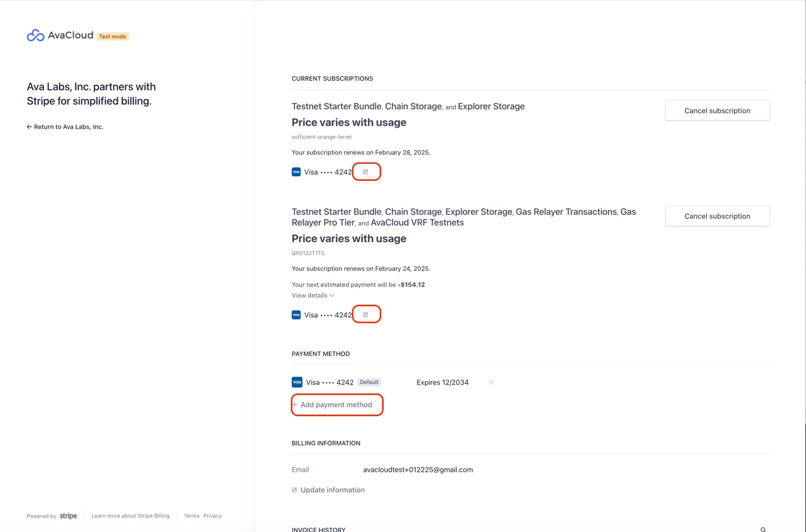Open the Privacy link in footer
This screenshot has height=532, width=806.
point(212,516)
